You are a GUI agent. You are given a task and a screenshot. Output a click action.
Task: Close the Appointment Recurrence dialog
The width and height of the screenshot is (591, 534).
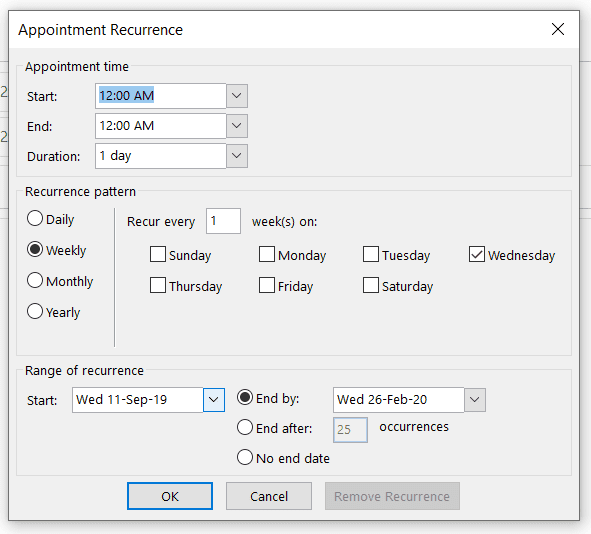[557, 29]
